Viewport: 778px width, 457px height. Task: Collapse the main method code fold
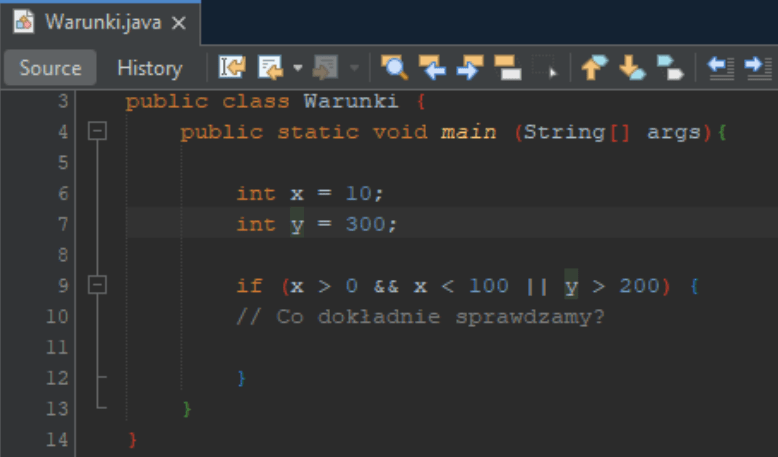(97, 131)
